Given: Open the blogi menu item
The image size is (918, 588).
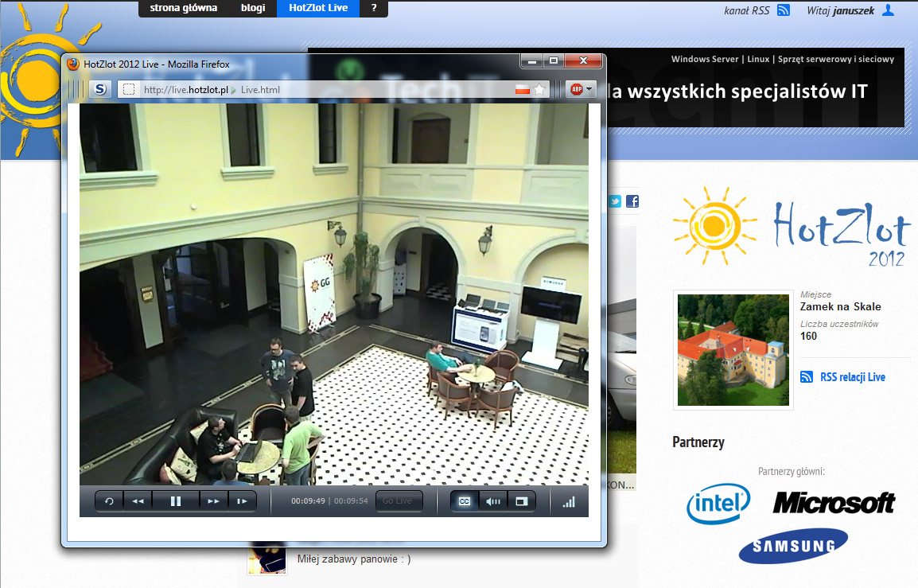Looking at the screenshot, I should pos(253,8).
